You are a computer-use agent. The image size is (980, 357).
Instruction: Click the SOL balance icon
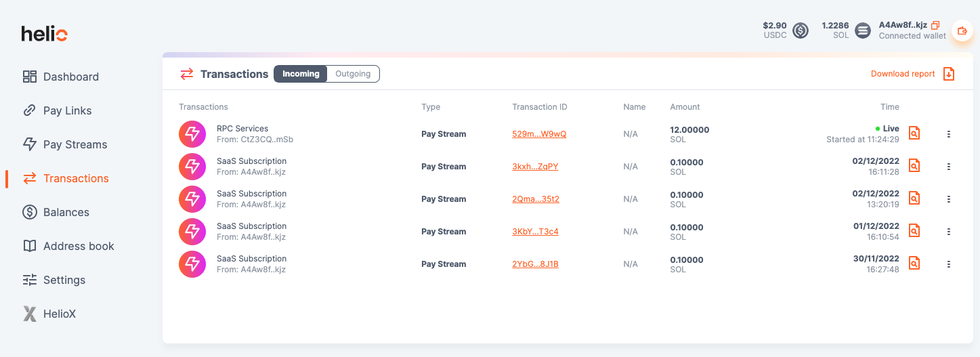point(862,30)
